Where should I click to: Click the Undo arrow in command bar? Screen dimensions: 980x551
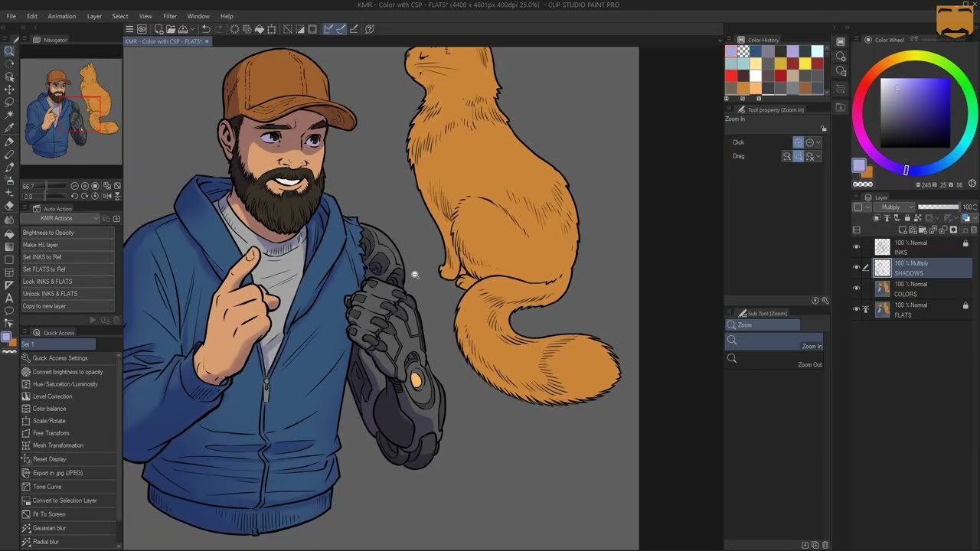[206, 29]
